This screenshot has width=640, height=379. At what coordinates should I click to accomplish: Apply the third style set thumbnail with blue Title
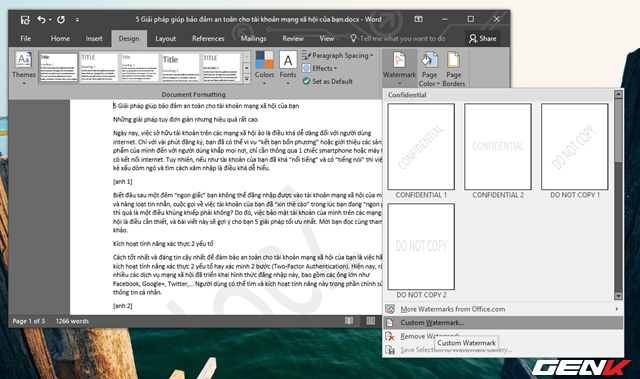click(140, 67)
